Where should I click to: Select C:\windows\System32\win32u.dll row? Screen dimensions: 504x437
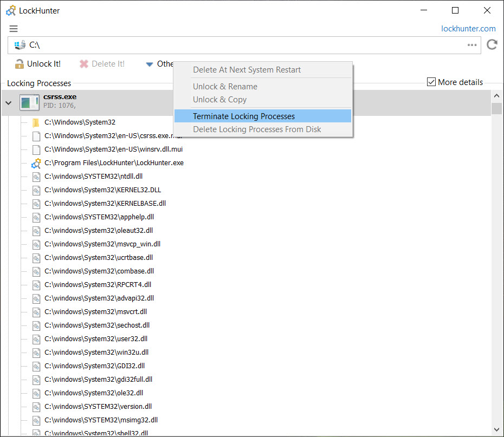(x=96, y=353)
